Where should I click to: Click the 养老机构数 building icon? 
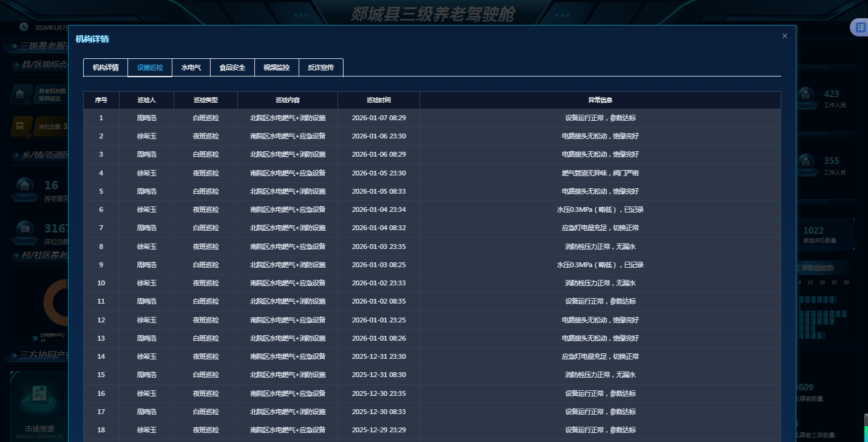[21, 94]
